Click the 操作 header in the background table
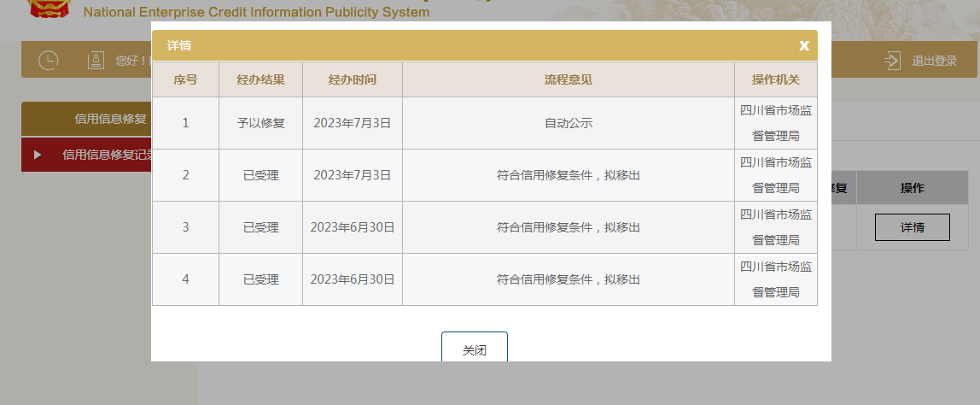Viewport: 980px width, 405px height. coord(912,188)
